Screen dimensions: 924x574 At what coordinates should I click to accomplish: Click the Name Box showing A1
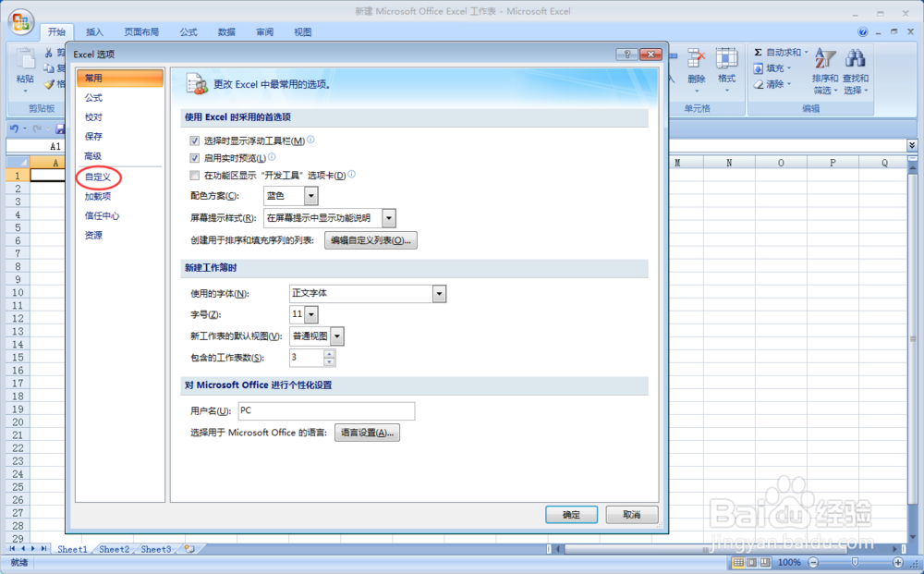[35, 145]
